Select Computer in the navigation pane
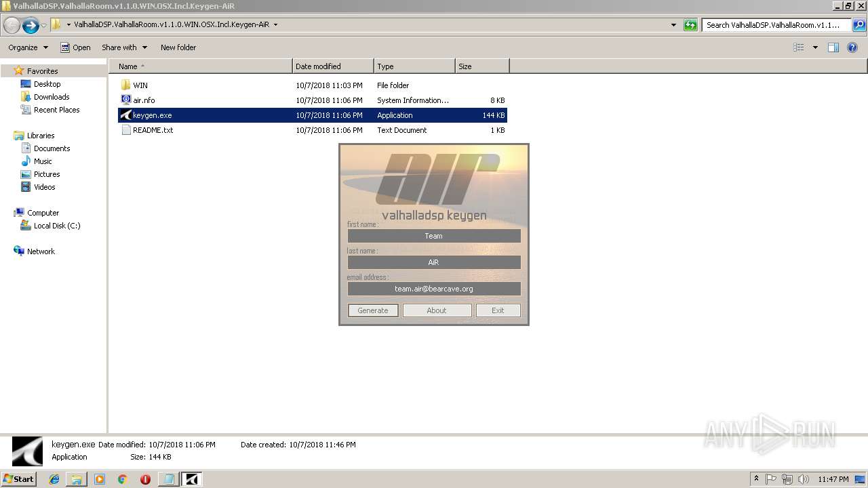The width and height of the screenshot is (868, 488). 43,213
